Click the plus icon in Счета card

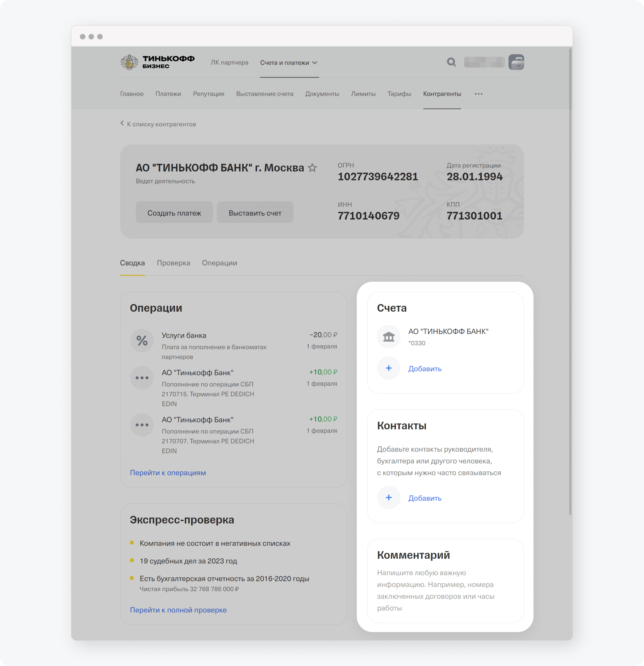(389, 368)
